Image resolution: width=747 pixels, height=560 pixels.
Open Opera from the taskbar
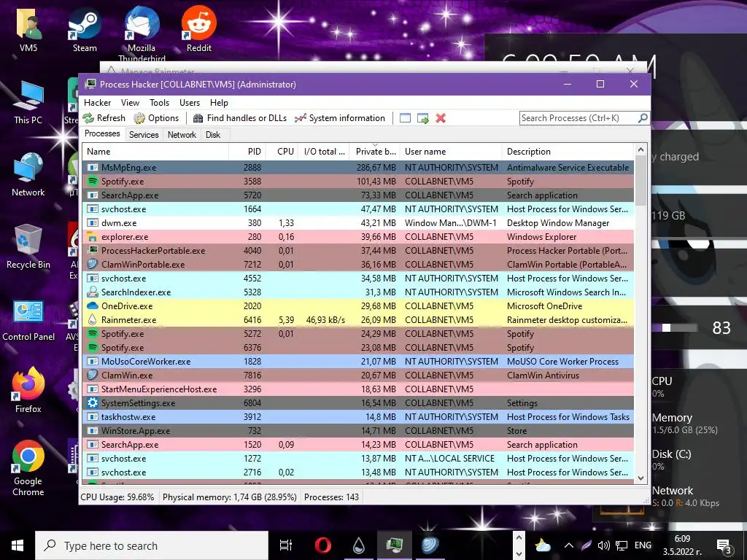click(323, 545)
